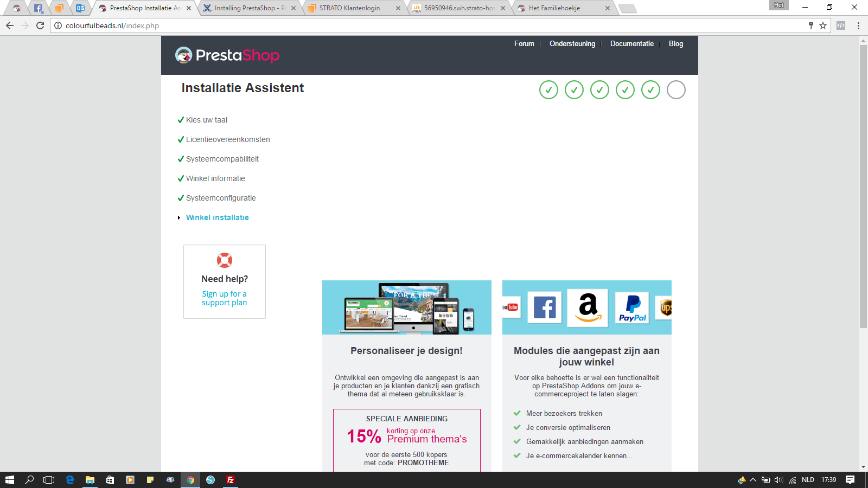The image size is (868, 488).
Task: Click the red lifebuoy help icon
Action: 225,260
